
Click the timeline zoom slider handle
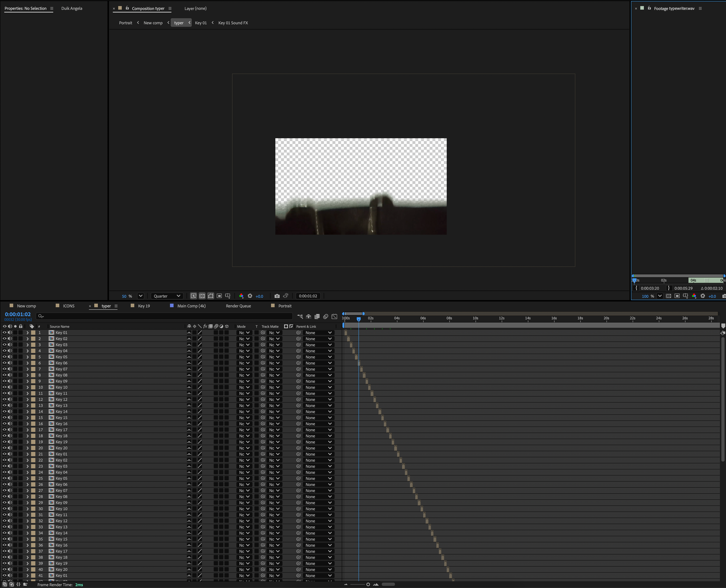coord(368,584)
